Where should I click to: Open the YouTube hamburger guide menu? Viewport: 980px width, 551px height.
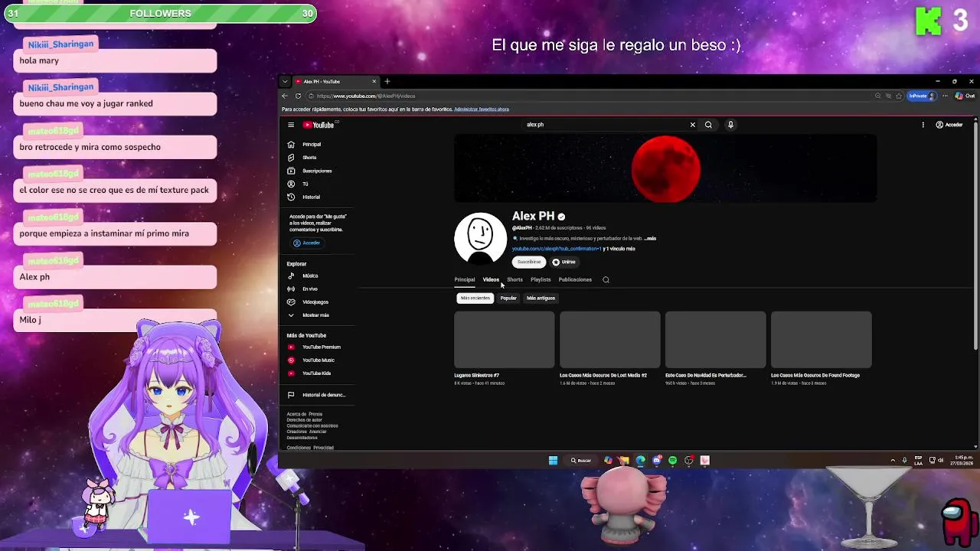(x=291, y=125)
